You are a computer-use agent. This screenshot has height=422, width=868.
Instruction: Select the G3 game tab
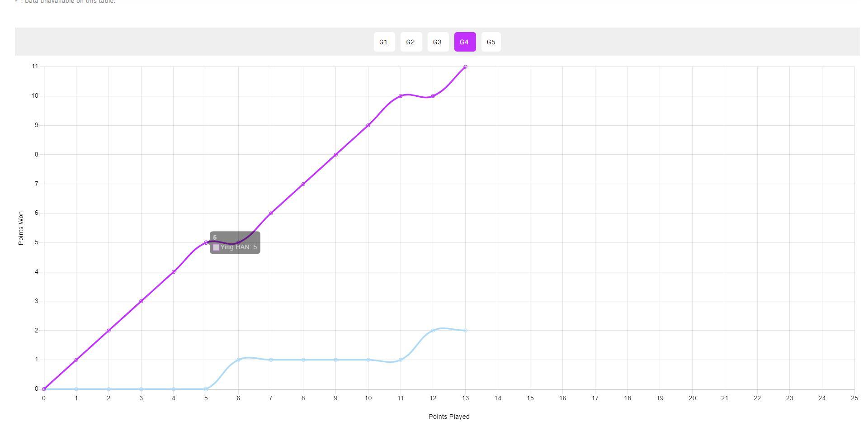(x=438, y=42)
